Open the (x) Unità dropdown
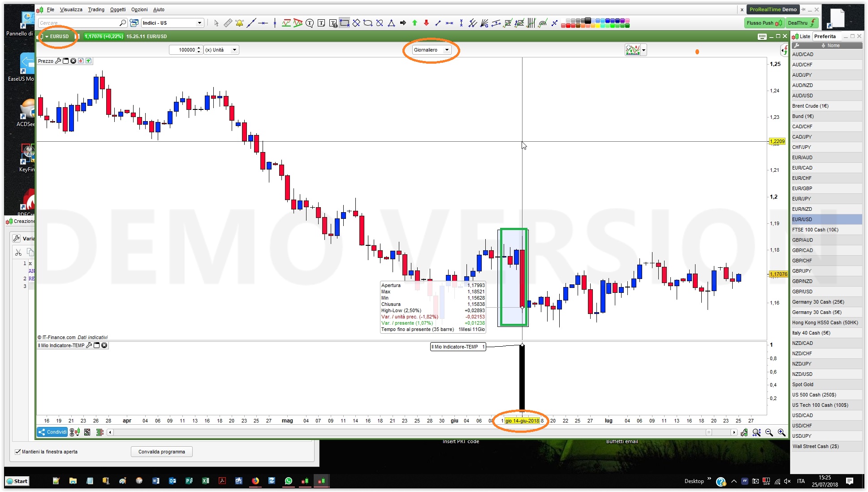Image resolution: width=868 pixels, height=492 pixels. (x=234, y=50)
